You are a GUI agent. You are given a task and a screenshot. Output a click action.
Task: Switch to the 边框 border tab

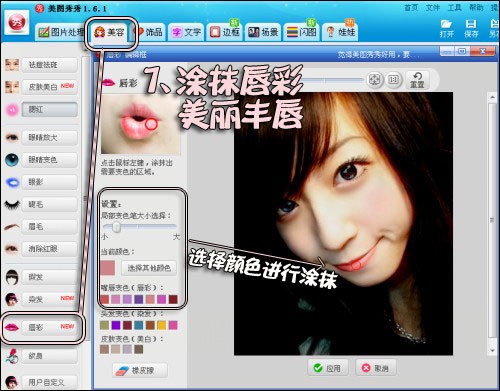click(x=226, y=32)
